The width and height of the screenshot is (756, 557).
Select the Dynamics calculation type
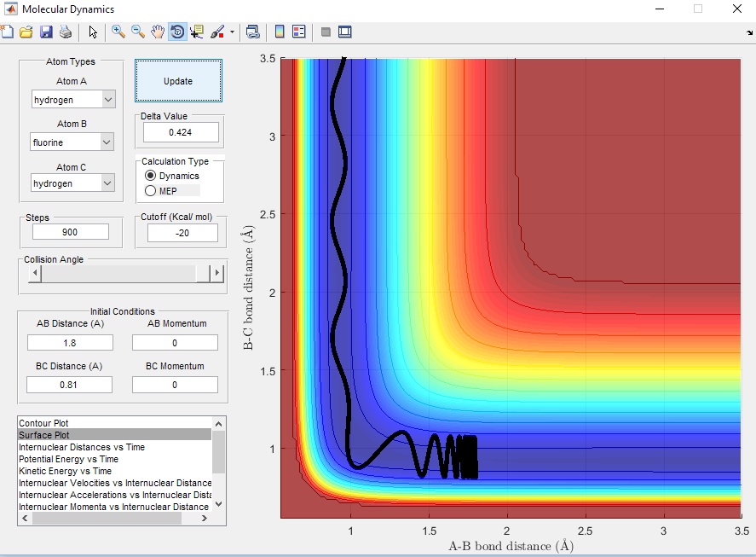pos(151,176)
